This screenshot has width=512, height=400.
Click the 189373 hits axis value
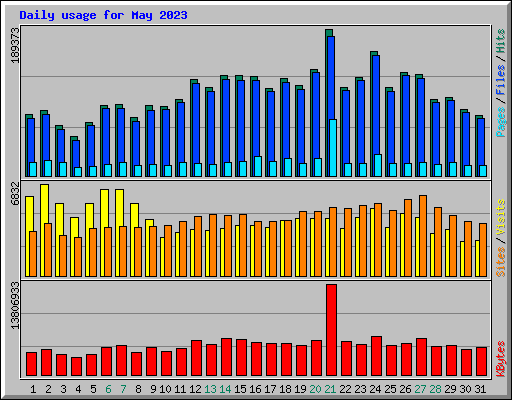pos(15,45)
